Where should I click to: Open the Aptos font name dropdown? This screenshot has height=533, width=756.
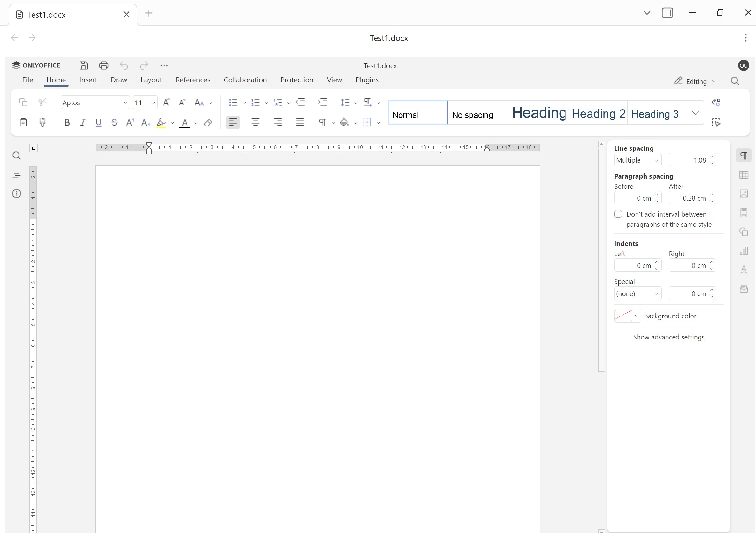pyautogui.click(x=126, y=103)
